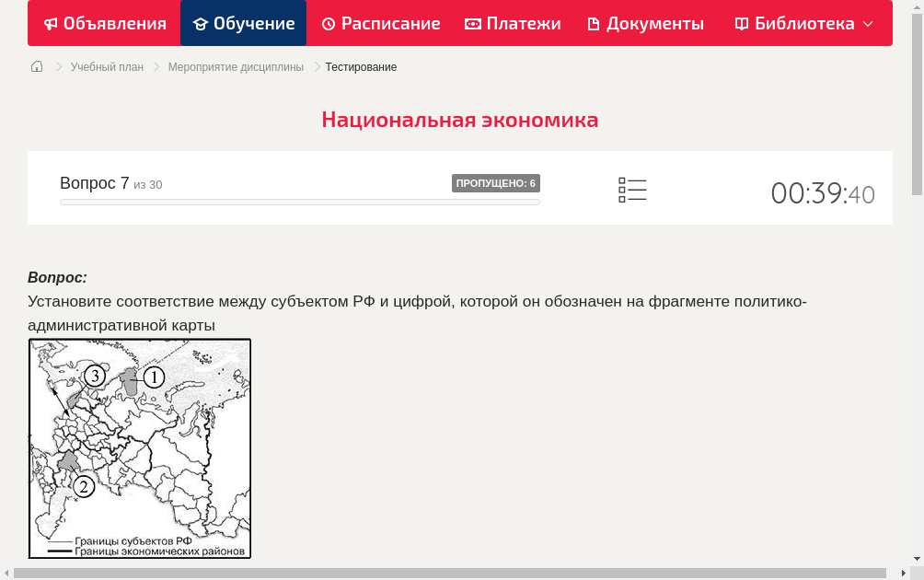Click the book icon on Библиотека
This screenshot has height=580, width=924.
coord(740,23)
